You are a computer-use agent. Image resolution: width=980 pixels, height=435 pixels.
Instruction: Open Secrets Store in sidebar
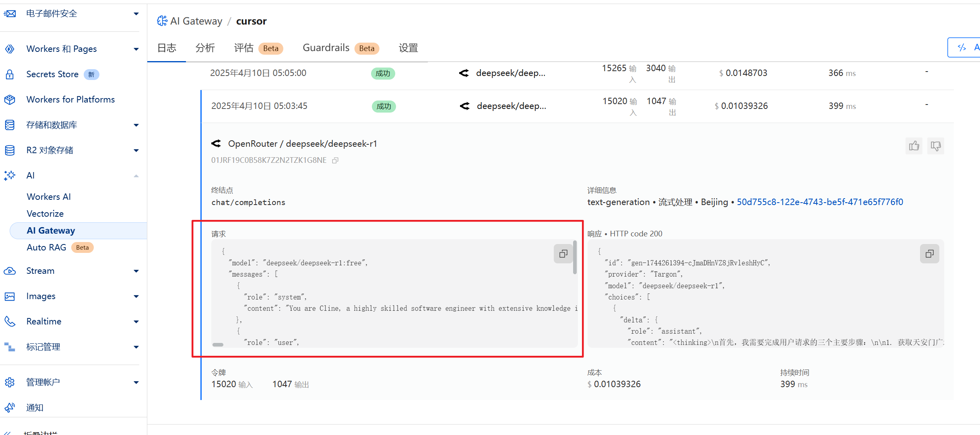click(x=52, y=74)
